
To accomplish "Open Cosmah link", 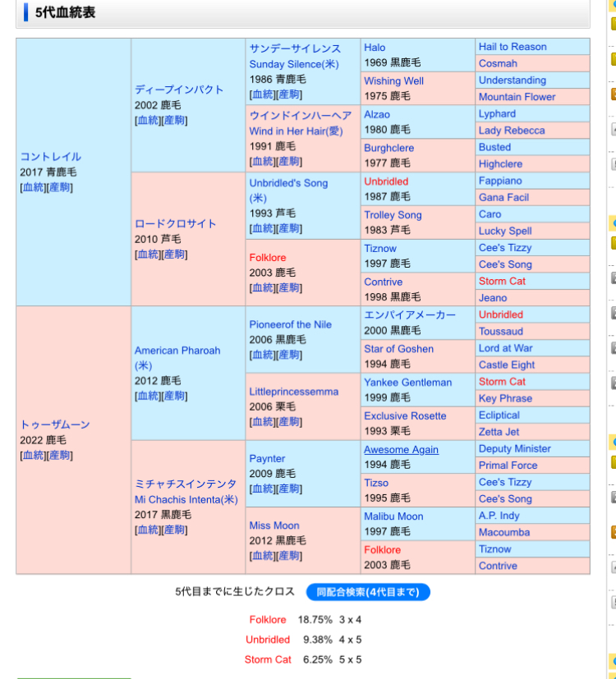I will pyautogui.click(x=498, y=63).
